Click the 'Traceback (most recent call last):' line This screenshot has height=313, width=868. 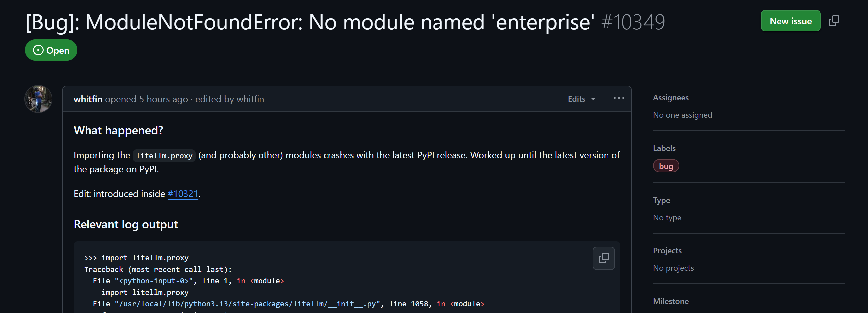pos(158,269)
